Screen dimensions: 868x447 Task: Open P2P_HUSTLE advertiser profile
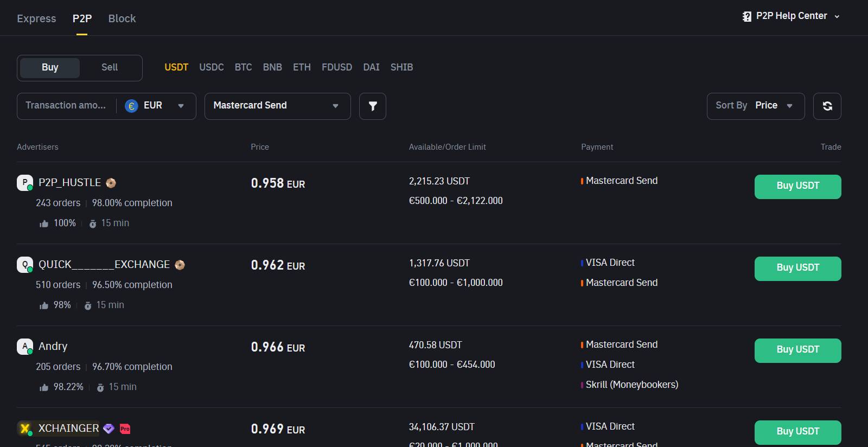click(x=69, y=183)
